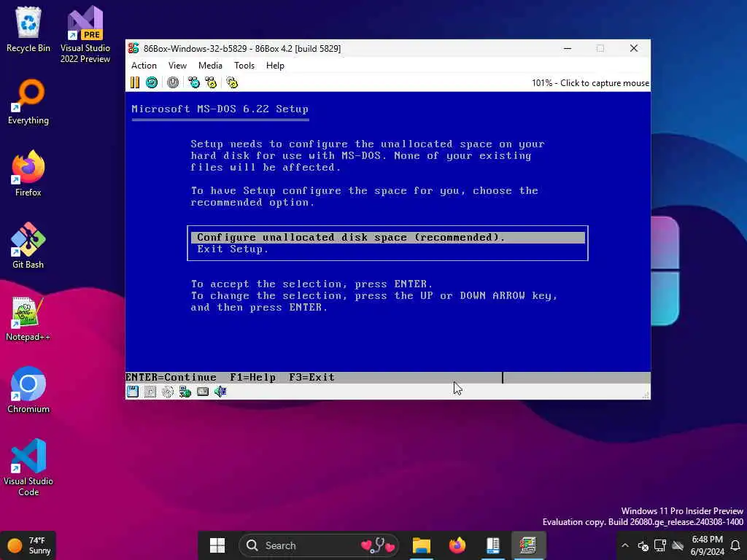Send Ctrl+Alt+Esc via toolbar icon

[x=211, y=83]
